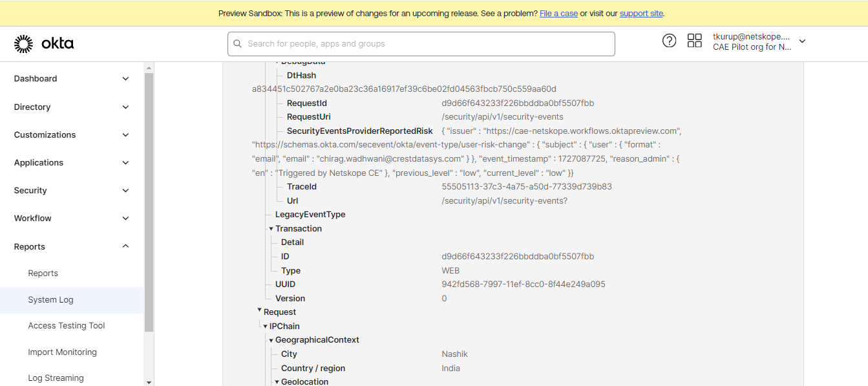Collapse the Transaction tree node
This screenshot has width=868, height=386.
click(x=271, y=229)
